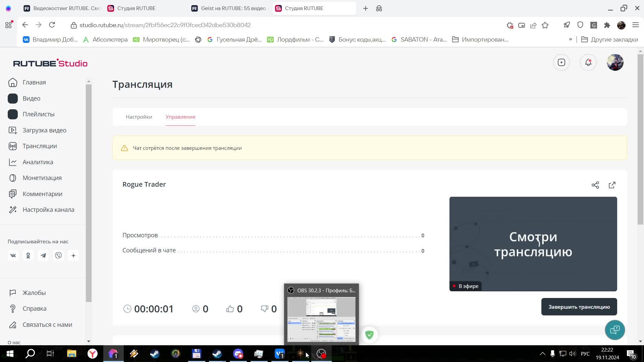Open Odnoklassniki social link icon
This screenshot has height=362, width=644.
(28, 256)
